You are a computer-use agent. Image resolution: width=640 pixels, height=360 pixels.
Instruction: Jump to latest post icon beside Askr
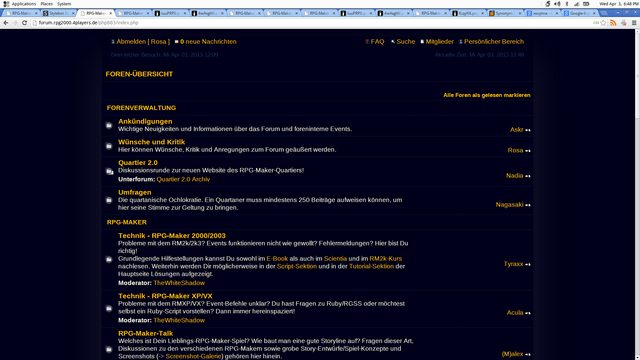528,130
